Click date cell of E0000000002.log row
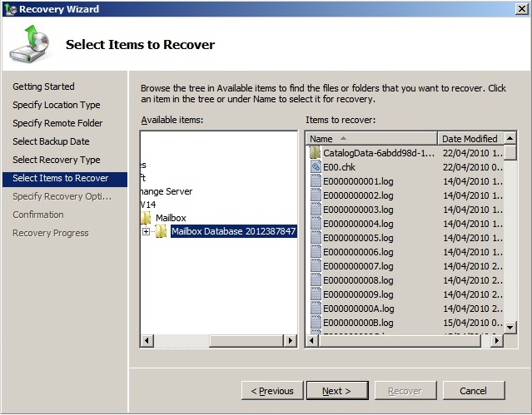The height and width of the screenshot is (415, 532). (473, 195)
